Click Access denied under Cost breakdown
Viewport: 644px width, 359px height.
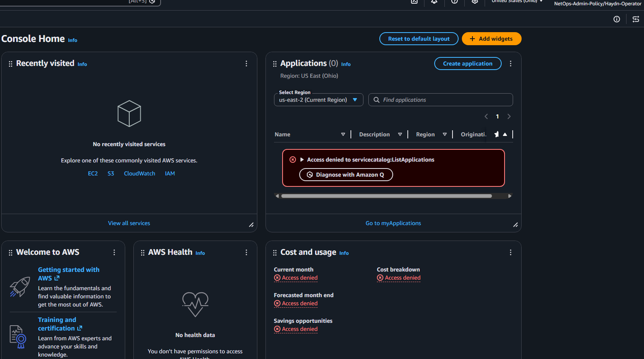pos(398,278)
